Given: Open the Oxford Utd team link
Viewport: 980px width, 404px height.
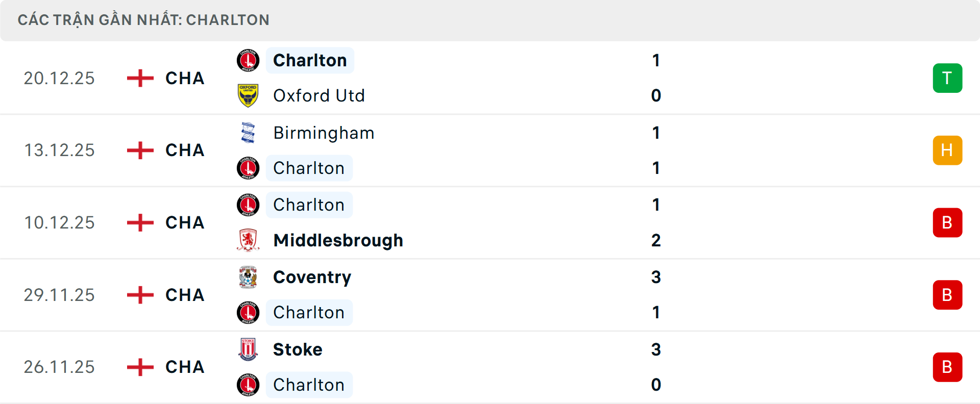Looking at the screenshot, I should (319, 95).
